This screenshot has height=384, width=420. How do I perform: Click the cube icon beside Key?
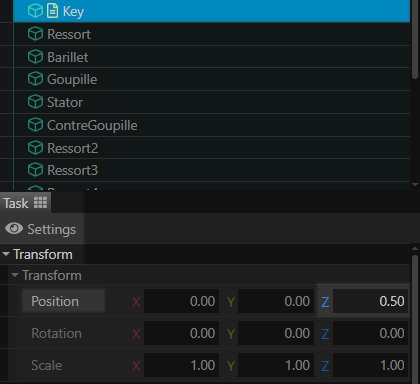[35, 11]
